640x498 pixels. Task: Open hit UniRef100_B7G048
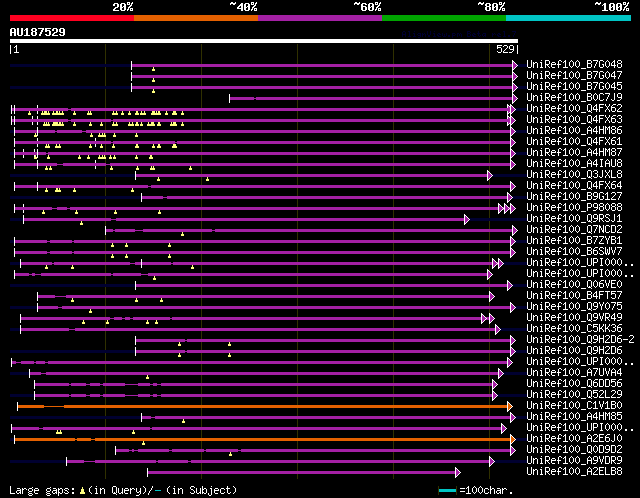click(574, 64)
